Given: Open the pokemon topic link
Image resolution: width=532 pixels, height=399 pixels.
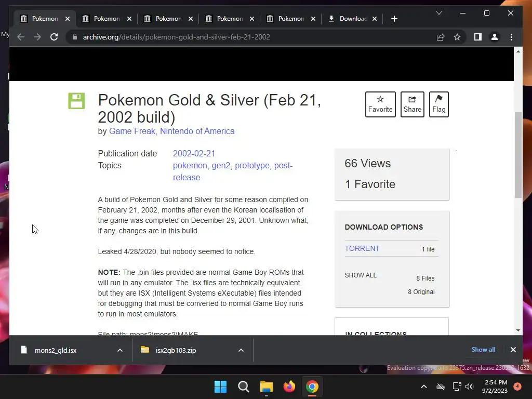Looking at the screenshot, I should click(x=190, y=166).
